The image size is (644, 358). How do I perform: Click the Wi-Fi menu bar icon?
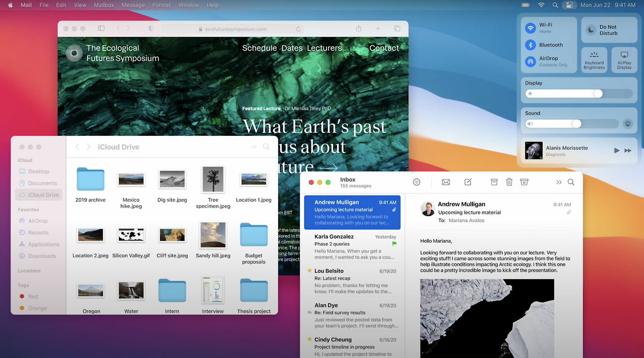[x=541, y=5]
